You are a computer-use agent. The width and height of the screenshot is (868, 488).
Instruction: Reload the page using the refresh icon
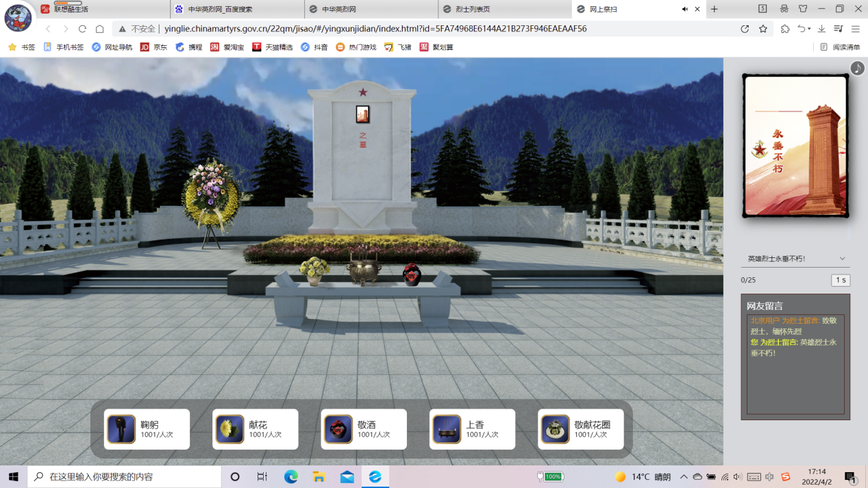pos(82,29)
